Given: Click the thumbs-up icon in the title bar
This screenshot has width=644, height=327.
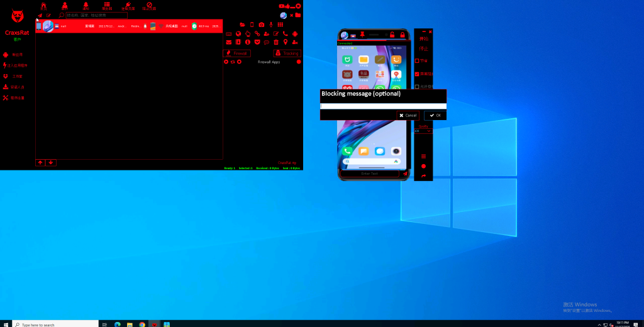Looking at the screenshot, I should click(x=287, y=6).
